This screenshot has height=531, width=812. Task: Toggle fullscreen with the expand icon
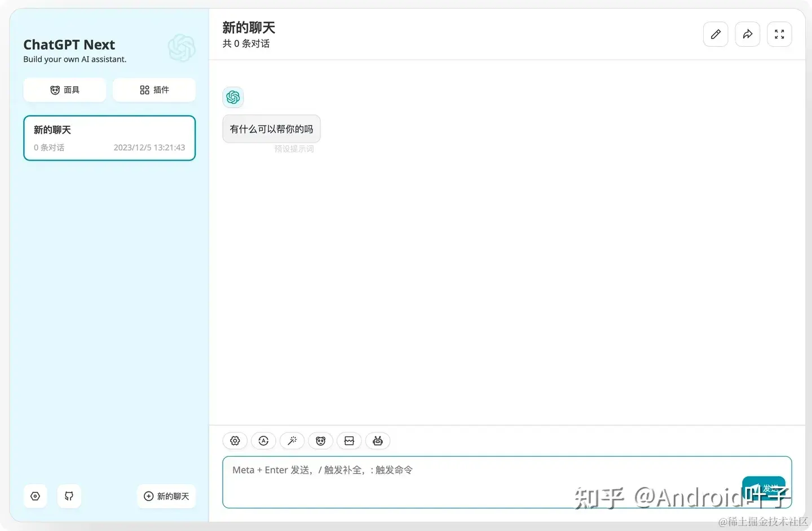coord(779,34)
